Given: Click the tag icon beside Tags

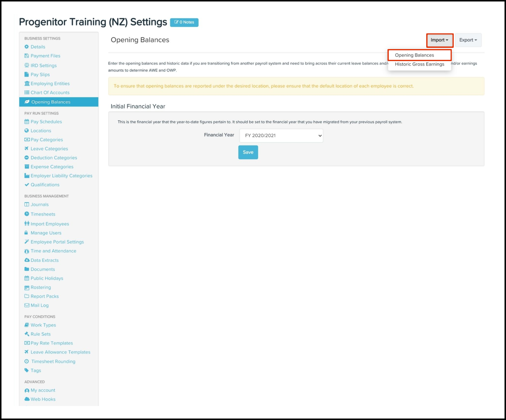Looking at the screenshot, I should coord(27,370).
